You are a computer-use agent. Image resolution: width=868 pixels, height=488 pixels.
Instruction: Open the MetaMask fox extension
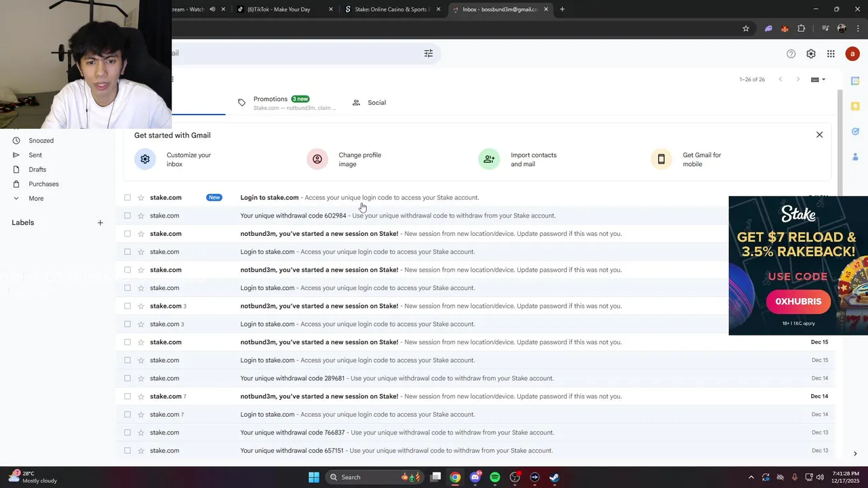(x=785, y=28)
